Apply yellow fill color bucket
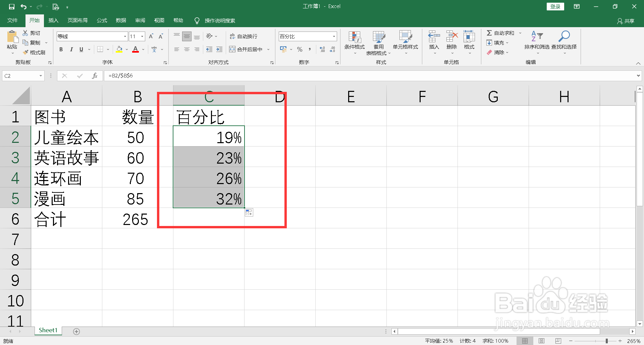 [x=119, y=49]
